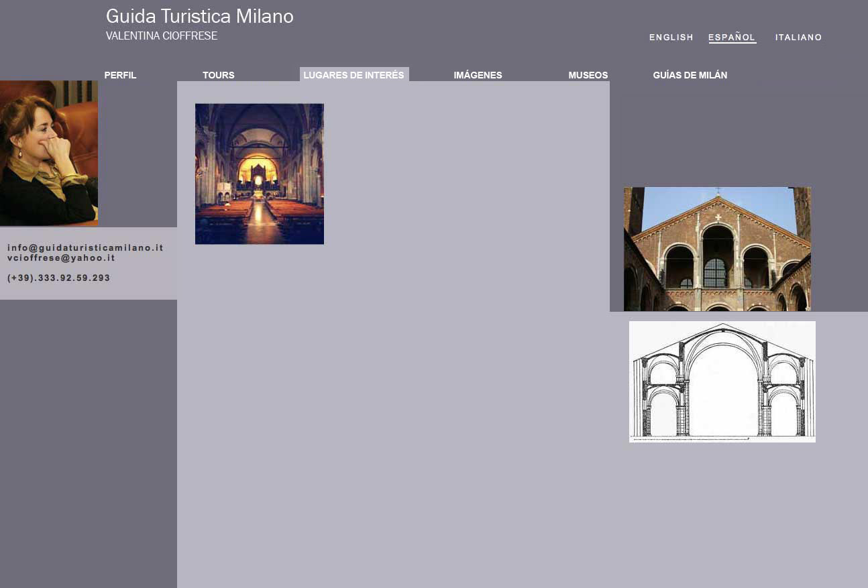Open the Imágenes menu item
Screen dimensions: 868x588
tap(478, 75)
